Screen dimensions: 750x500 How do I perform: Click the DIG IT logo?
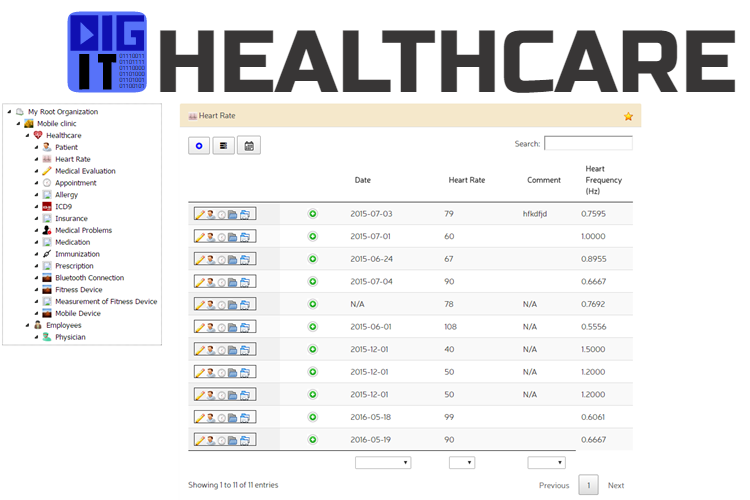(x=107, y=52)
